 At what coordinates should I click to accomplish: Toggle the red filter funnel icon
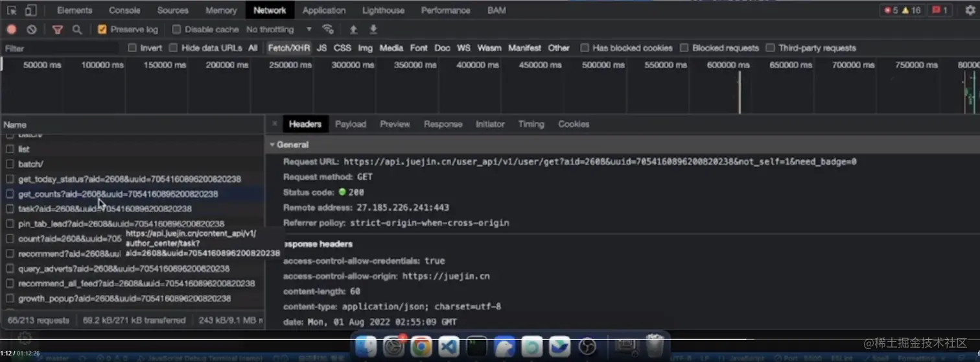(57, 29)
